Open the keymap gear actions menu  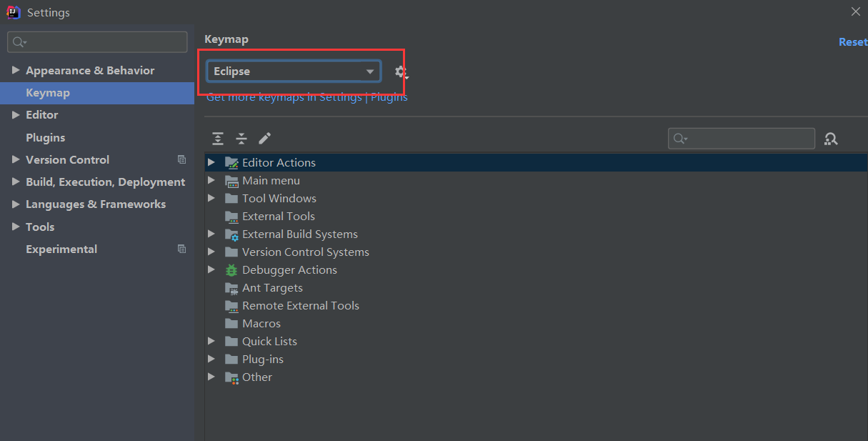coord(401,72)
